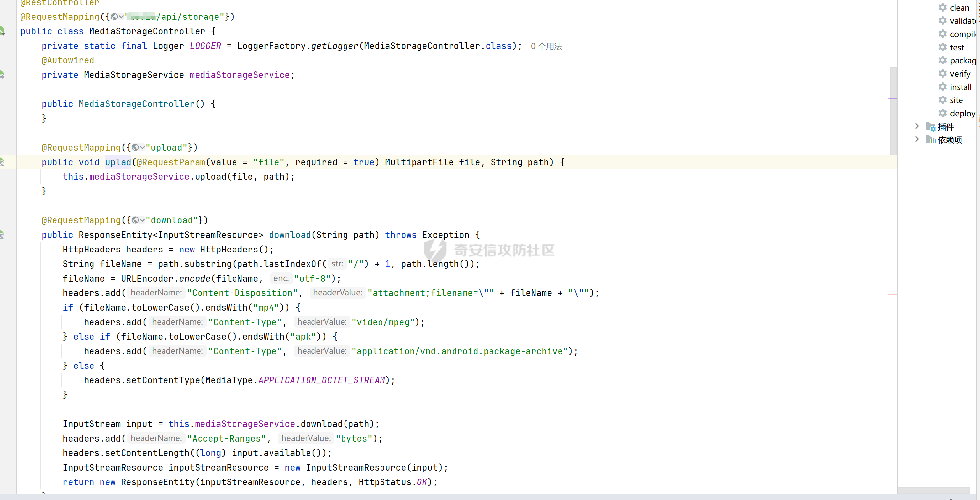The width and height of the screenshot is (980, 500).
Task: Click the "0 个用法" usages hint
Action: 546,46
